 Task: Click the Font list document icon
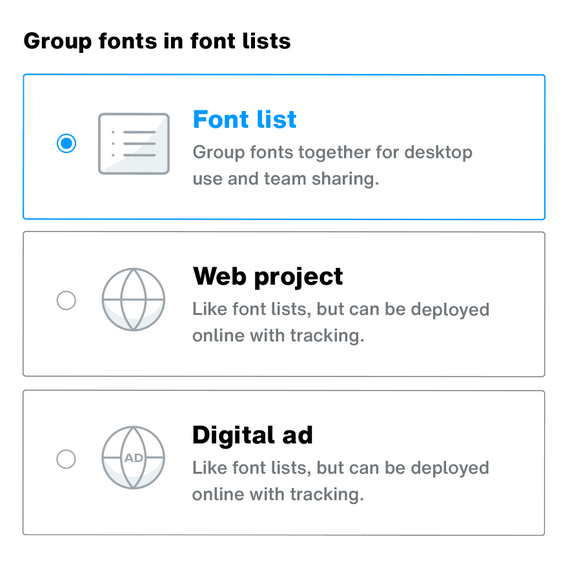134,143
